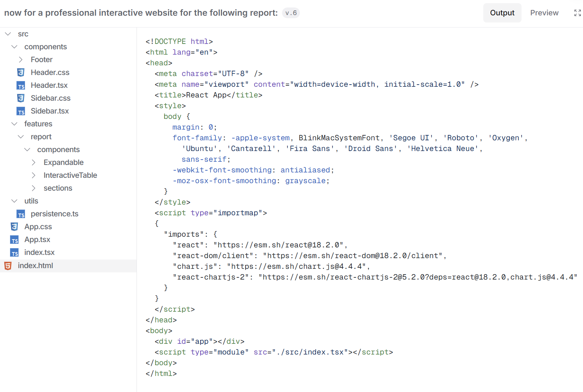Open index.tsx in the file tree
Screen dimensions: 583x392
pyautogui.click(x=39, y=252)
